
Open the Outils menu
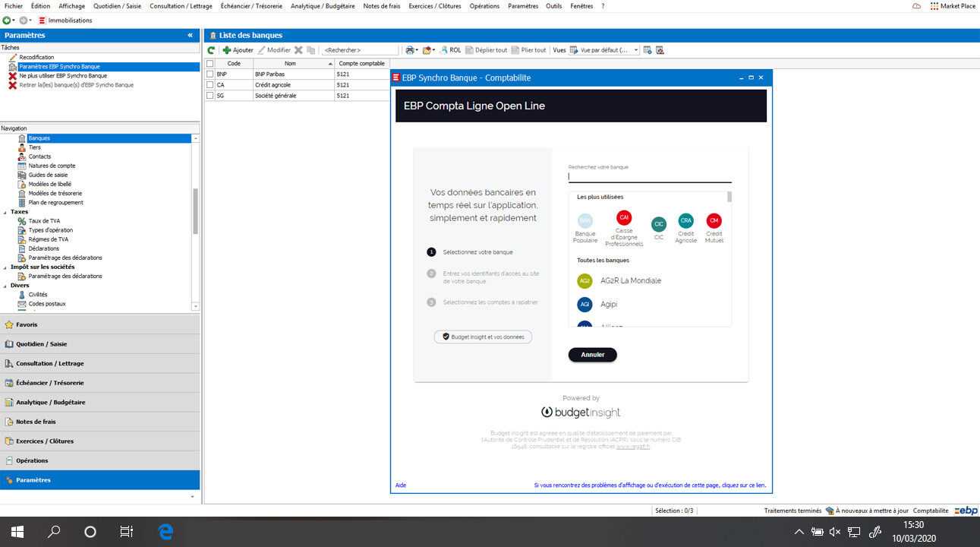click(554, 6)
